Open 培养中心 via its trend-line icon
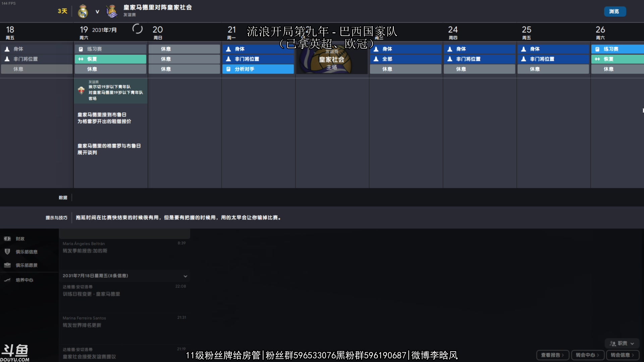The image size is (644, 362). tap(7, 280)
